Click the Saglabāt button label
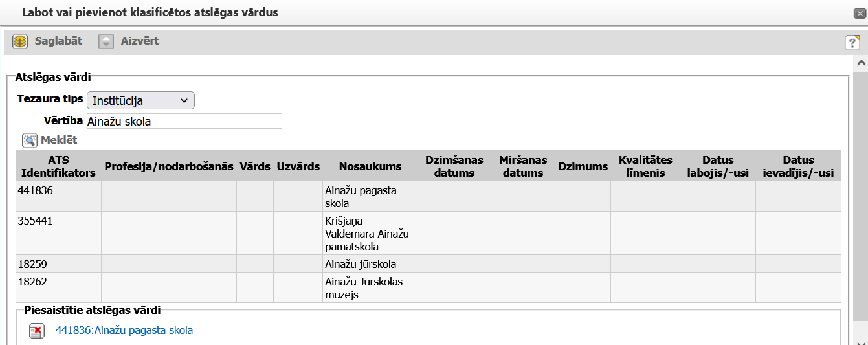 (58, 41)
